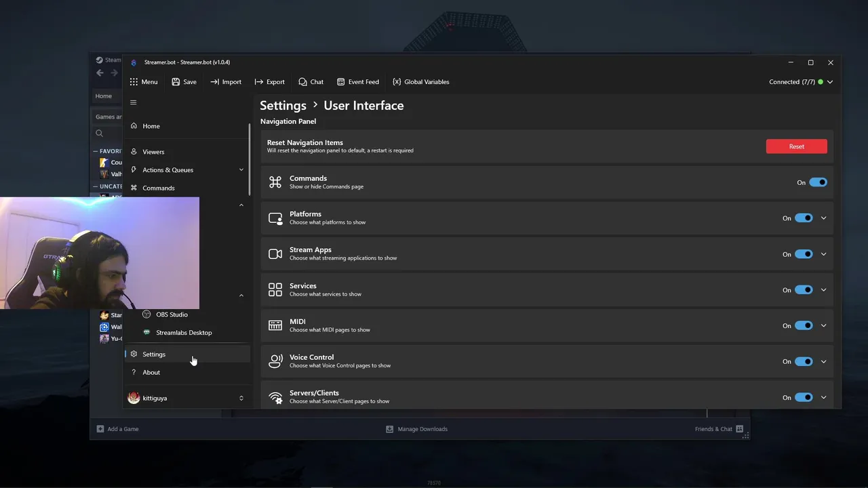Click the Export arrow icon

click(x=258, y=82)
